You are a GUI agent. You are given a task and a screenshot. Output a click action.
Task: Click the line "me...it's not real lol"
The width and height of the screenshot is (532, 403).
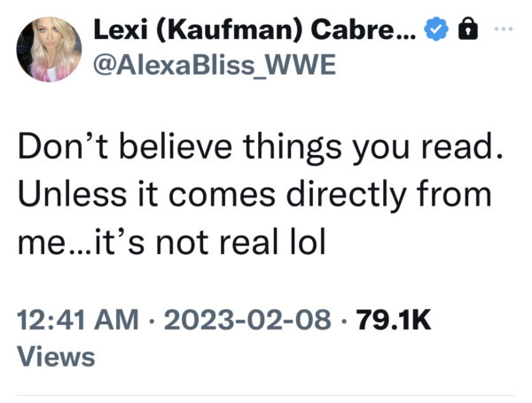click(172, 242)
